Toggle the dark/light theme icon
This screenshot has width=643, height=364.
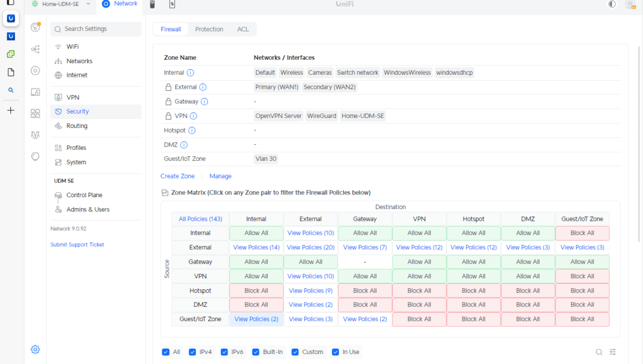pos(612,4)
